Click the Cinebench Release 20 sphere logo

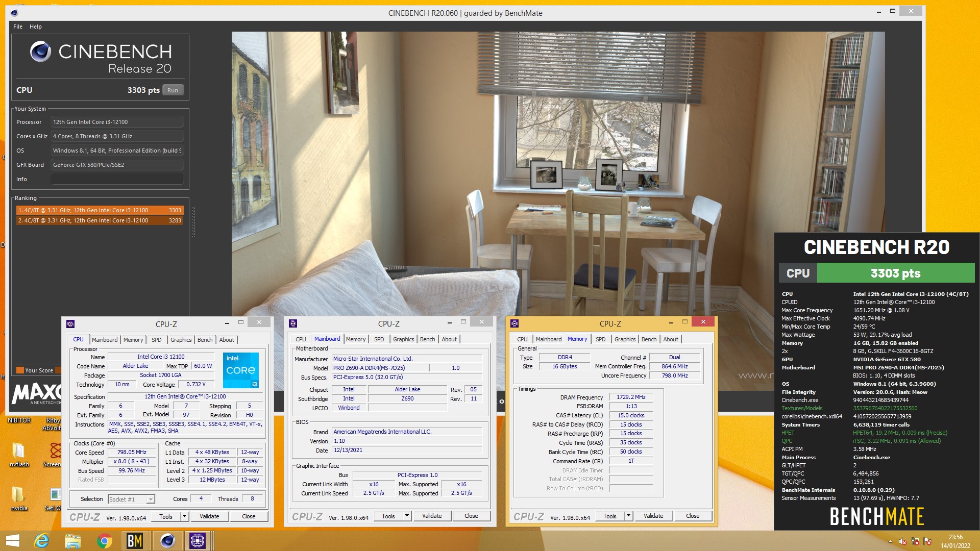(x=40, y=52)
